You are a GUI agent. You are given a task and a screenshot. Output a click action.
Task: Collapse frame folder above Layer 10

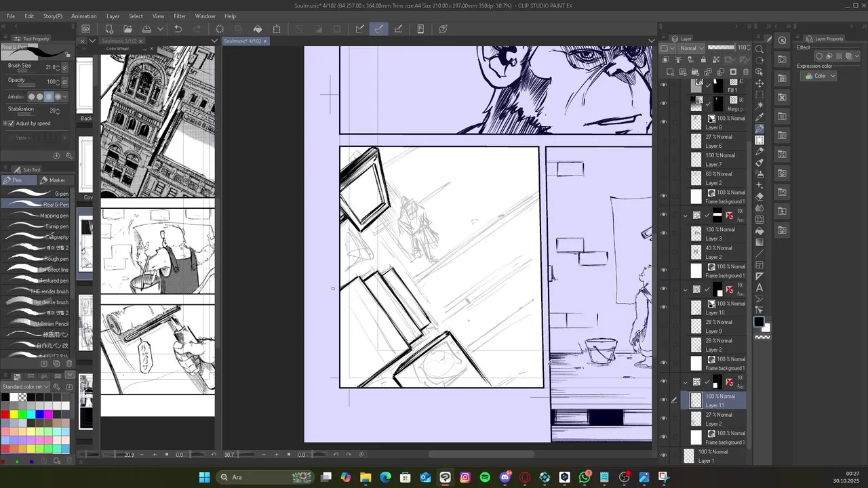[686, 289]
